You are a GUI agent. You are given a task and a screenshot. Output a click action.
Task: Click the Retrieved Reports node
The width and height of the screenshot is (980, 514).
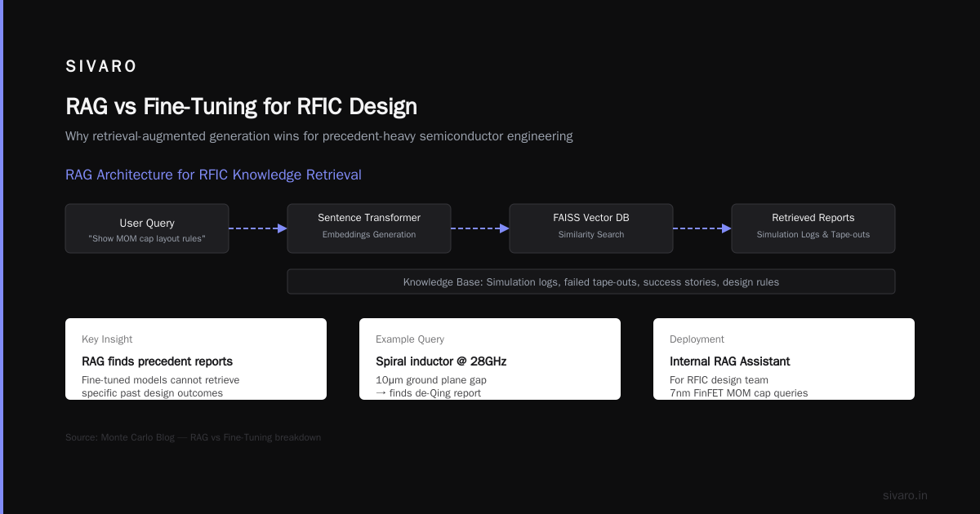813,228
